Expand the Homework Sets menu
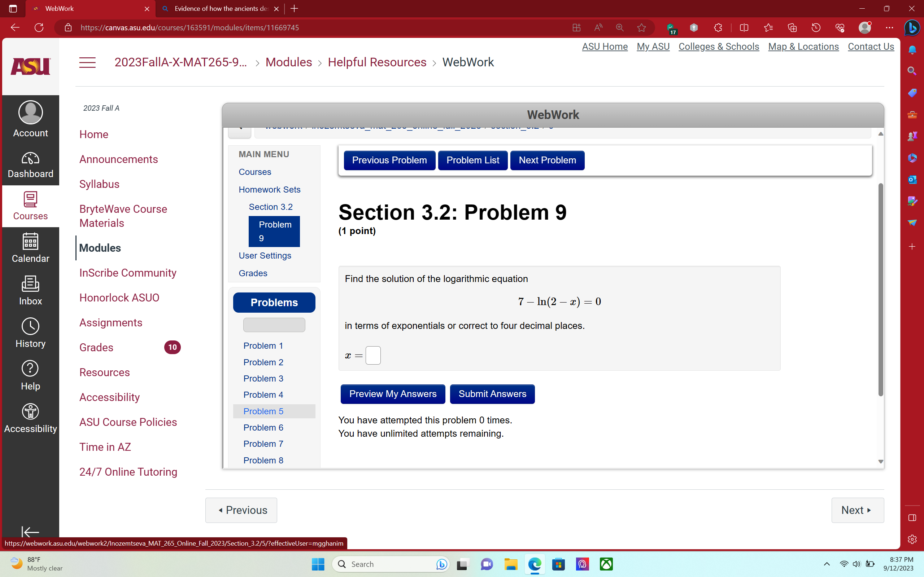 [269, 189]
